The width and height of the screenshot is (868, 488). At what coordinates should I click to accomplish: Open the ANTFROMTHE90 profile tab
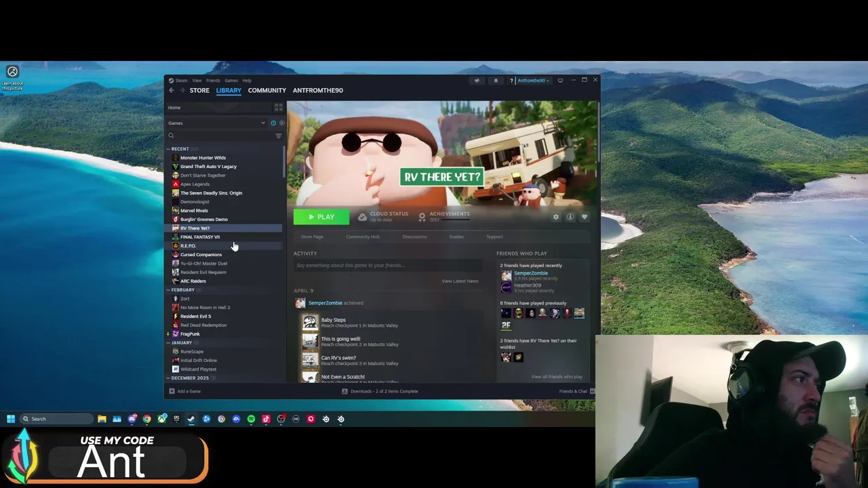point(318,90)
